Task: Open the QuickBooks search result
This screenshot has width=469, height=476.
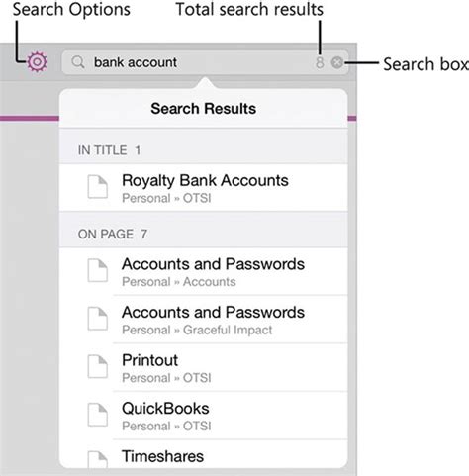Action: click(204, 416)
